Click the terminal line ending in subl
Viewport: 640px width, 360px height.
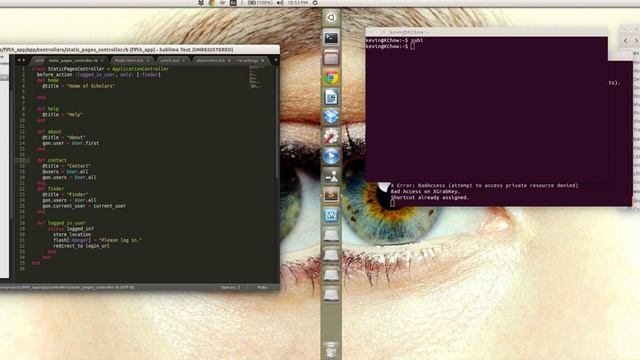click(394, 40)
